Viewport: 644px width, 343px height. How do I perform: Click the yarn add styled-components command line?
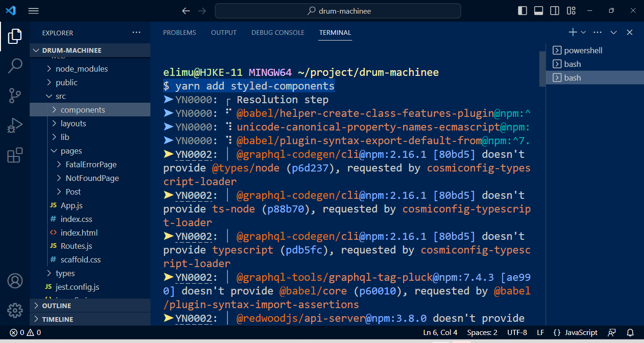(249, 86)
